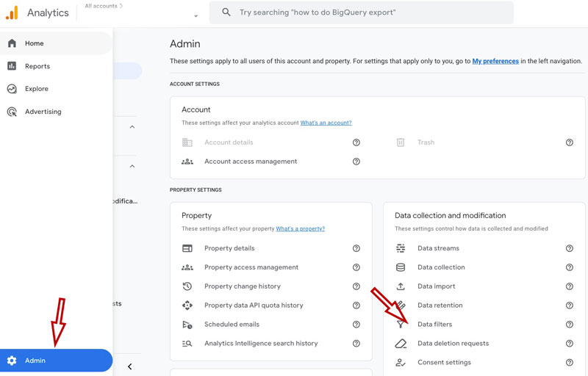Image resolution: width=588 pixels, height=376 pixels.
Task: Click the Data streams icon
Action: [x=401, y=248]
